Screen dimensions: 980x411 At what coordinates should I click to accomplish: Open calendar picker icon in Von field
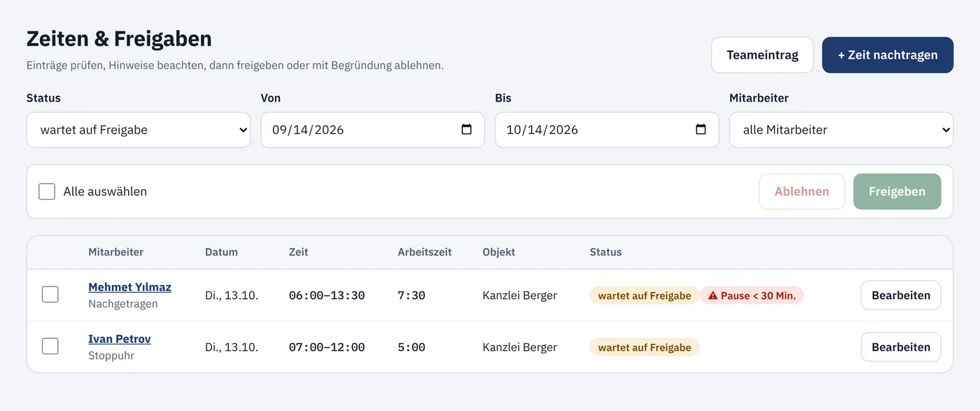coord(467,130)
